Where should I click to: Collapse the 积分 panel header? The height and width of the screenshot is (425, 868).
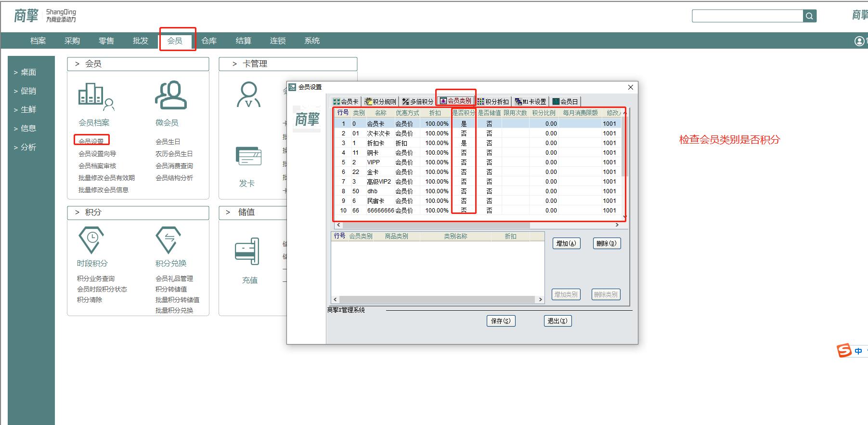pyautogui.click(x=138, y=212)
